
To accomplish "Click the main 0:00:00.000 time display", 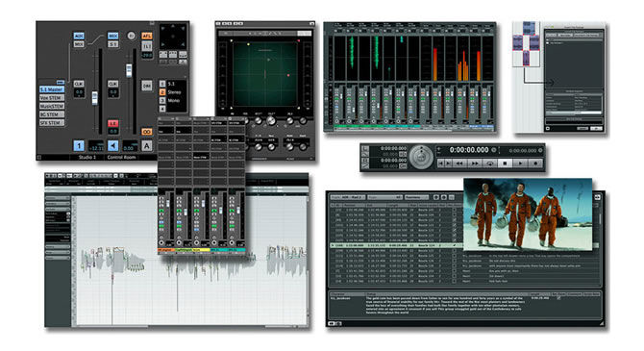I will point(469,150).
